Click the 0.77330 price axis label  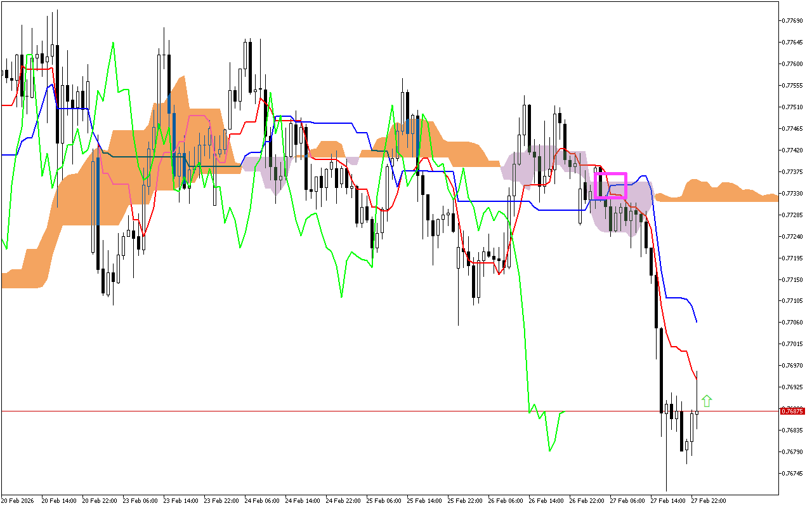click(793, 193)
